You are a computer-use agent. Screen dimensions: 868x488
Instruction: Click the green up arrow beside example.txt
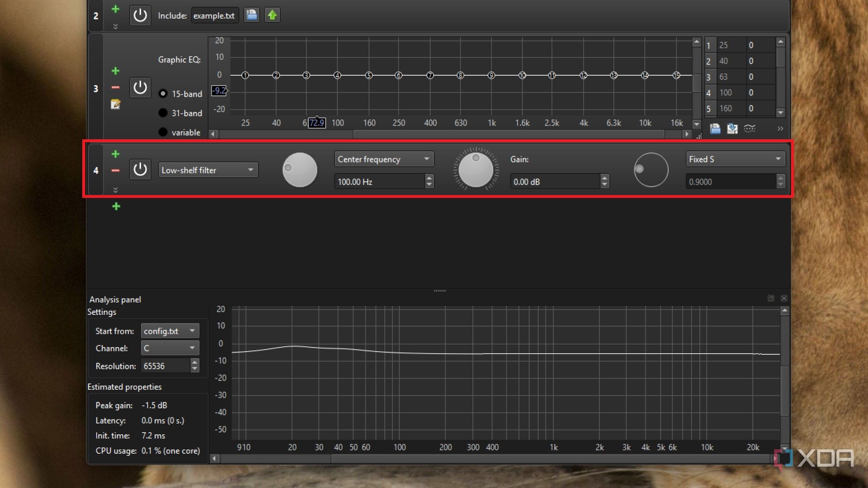coord(272,15)
